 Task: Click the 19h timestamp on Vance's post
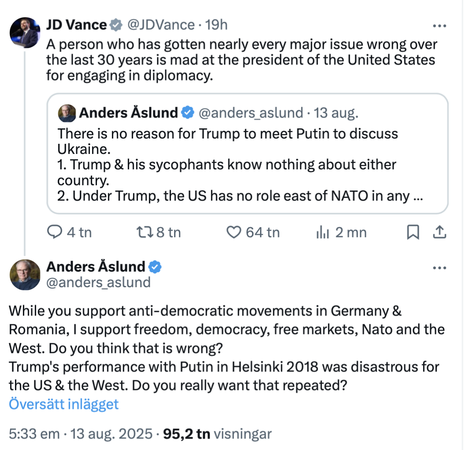coord(216,25)
